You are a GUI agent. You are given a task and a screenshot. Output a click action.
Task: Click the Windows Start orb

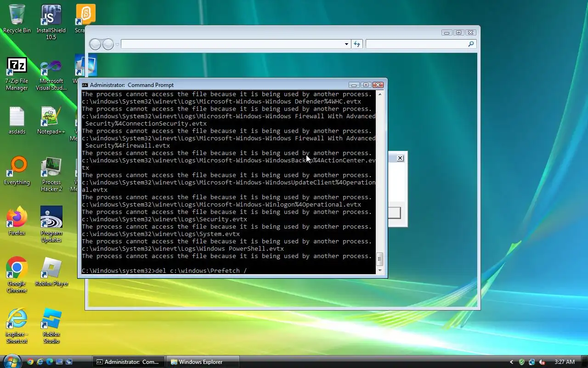(11, 361)
